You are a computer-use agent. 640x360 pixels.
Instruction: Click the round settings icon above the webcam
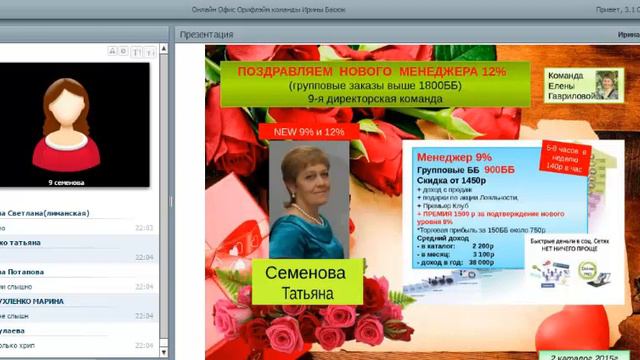click(x=123, y=51)
